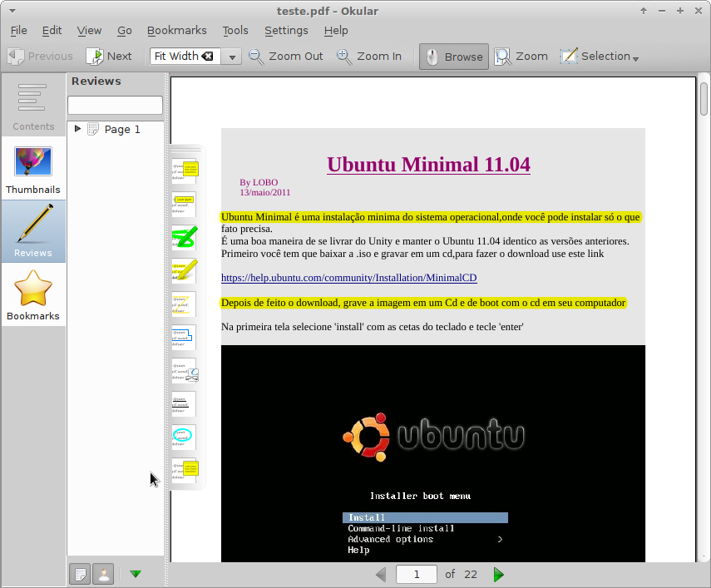Select the cyan ellipse annotation tool
Viewport: 711px width, 588px height.
click(185, 437)
